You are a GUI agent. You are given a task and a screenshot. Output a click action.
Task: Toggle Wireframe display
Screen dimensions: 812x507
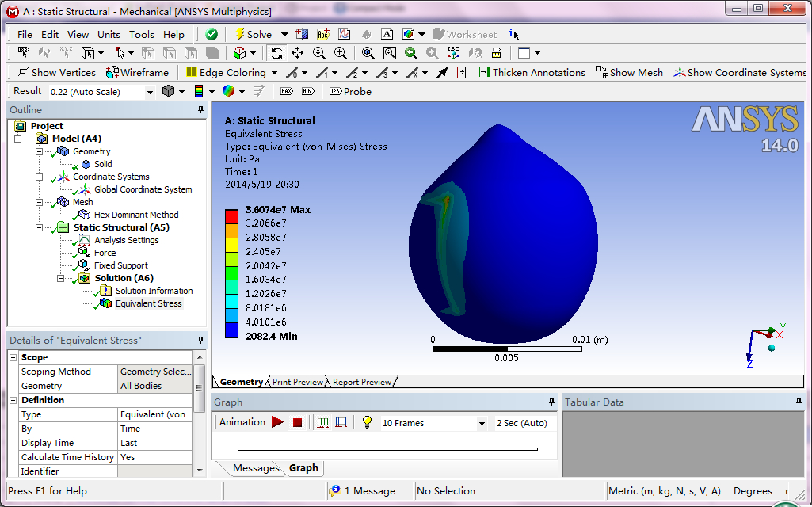(x=137, y=73)
